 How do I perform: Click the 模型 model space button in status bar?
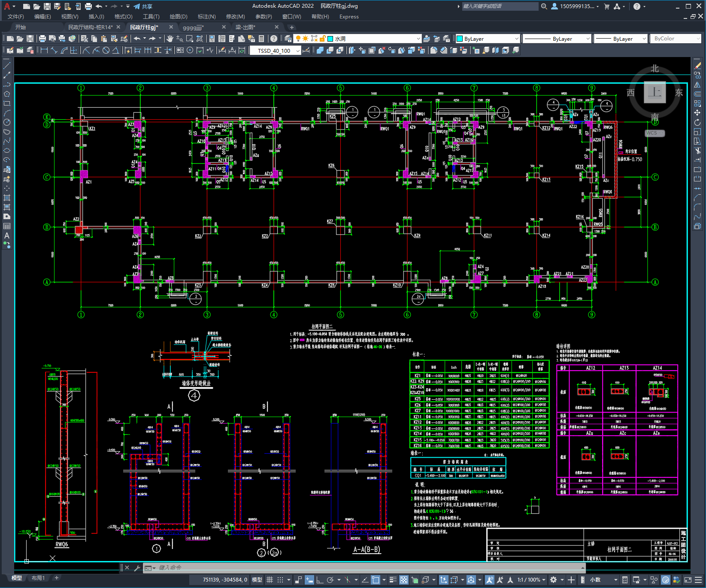point(257,580)
